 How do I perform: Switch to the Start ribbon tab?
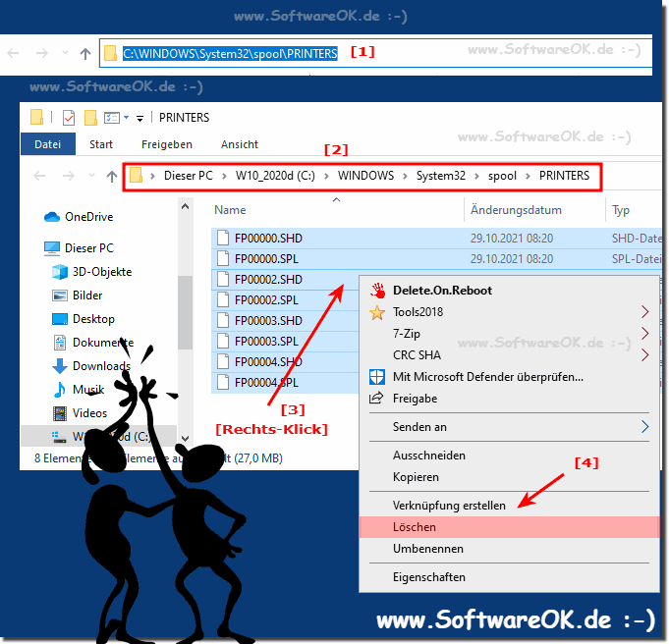pos(101,144)
